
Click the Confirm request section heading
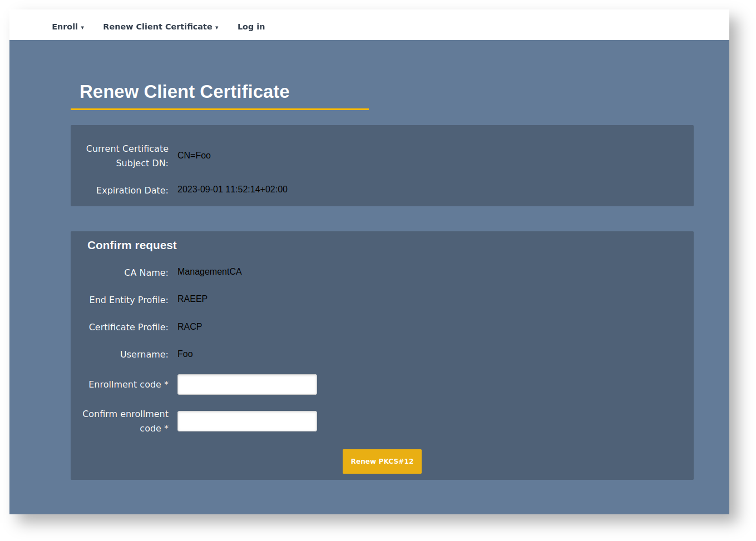point(132,245)
